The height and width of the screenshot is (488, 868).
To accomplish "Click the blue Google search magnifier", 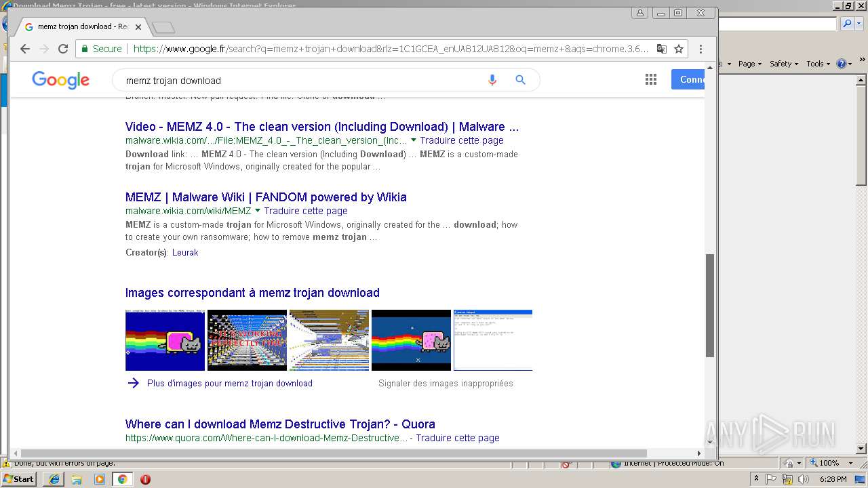I will pos(520,80).
